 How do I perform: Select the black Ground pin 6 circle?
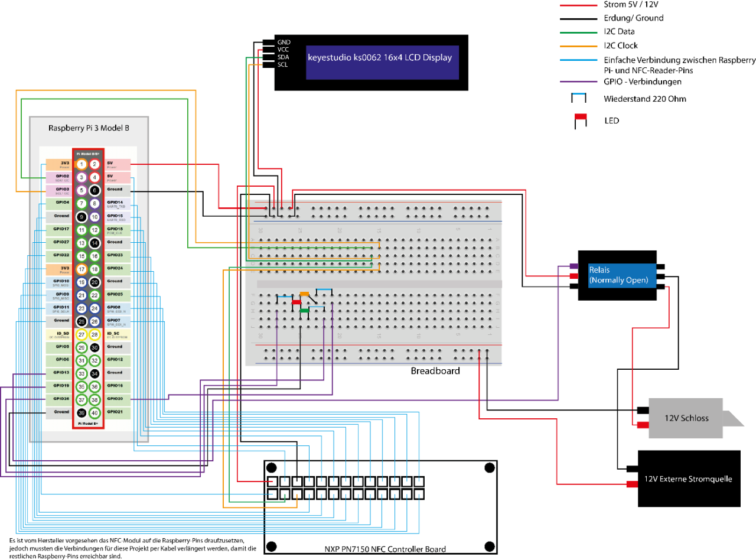94,190
